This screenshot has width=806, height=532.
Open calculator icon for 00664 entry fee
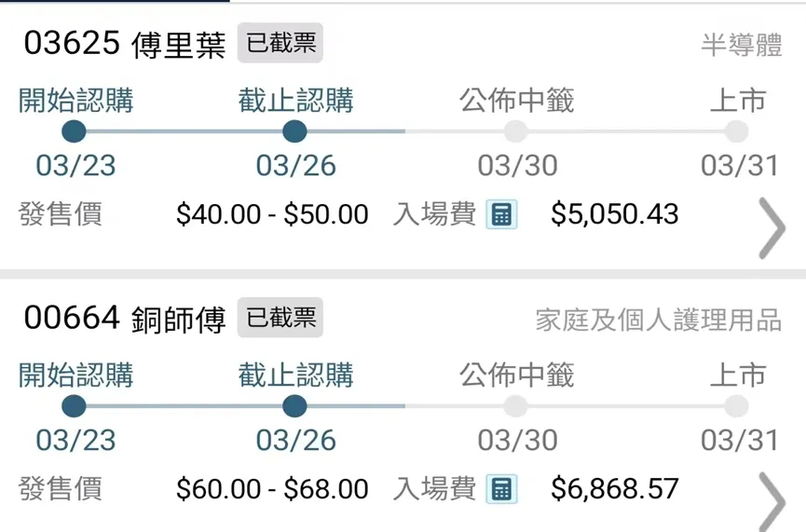(501, 489)
